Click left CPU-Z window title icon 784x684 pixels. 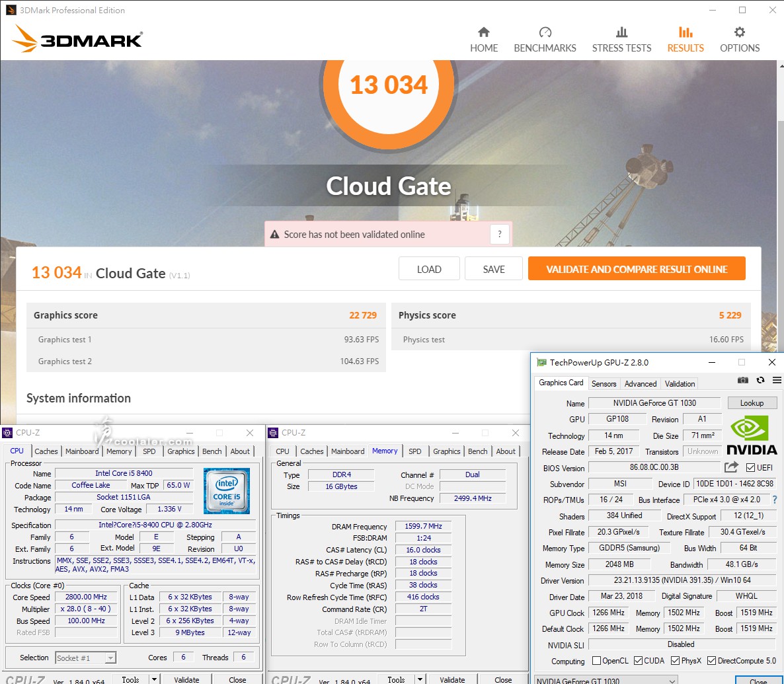click(7, 432)
